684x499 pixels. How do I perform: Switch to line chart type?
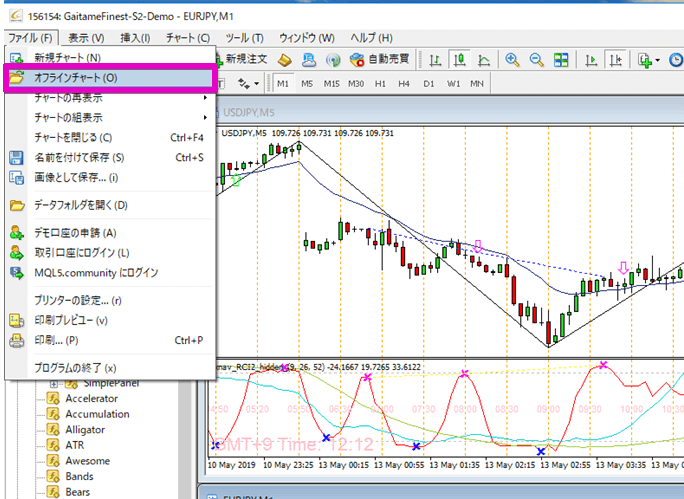point(484,60)
